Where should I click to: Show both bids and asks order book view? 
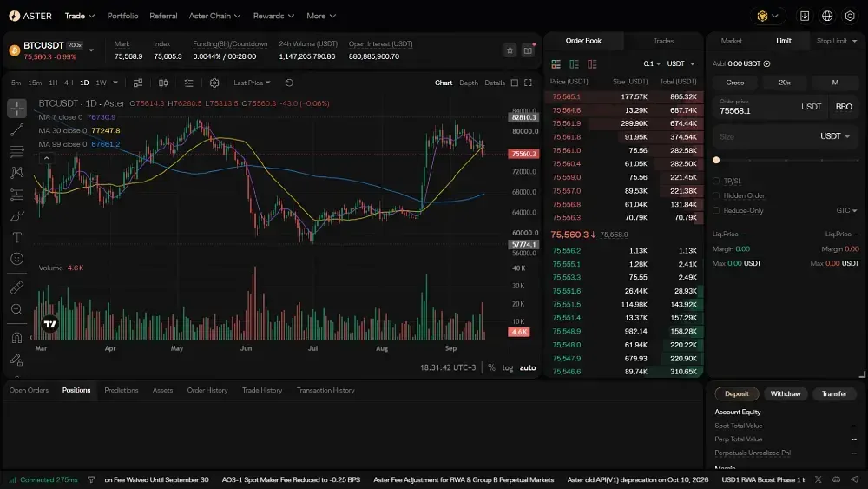556,64
